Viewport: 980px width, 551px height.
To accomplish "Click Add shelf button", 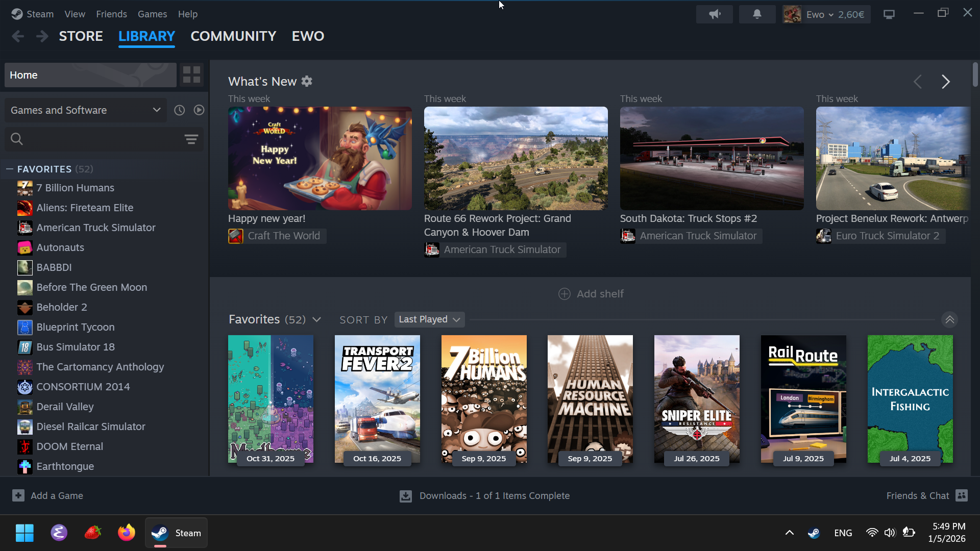I will [x=591, y=294].
